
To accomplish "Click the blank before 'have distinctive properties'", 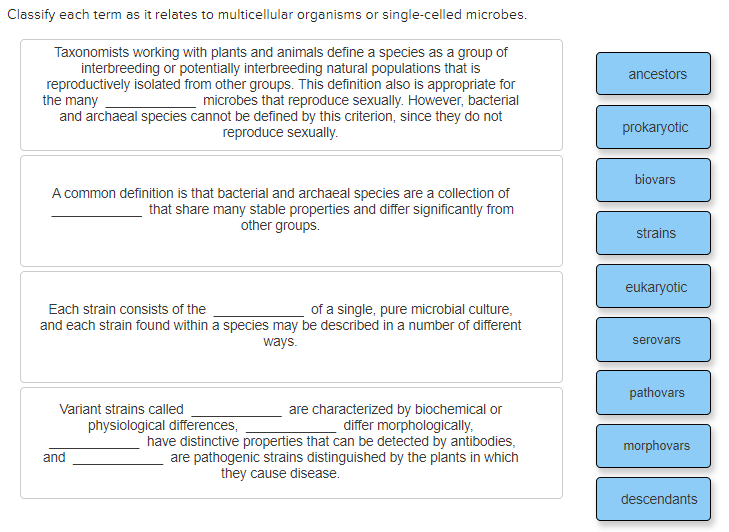I will click(x=94, y=442).
